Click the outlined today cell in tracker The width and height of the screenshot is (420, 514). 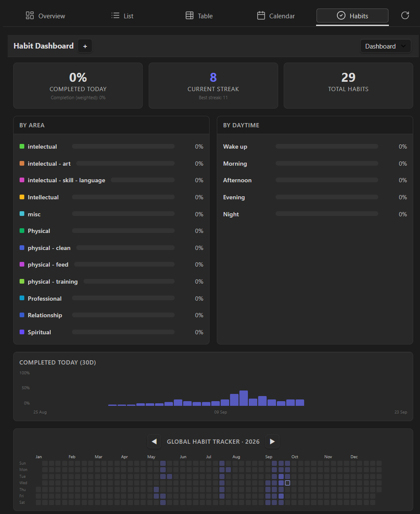pos(288,483)
